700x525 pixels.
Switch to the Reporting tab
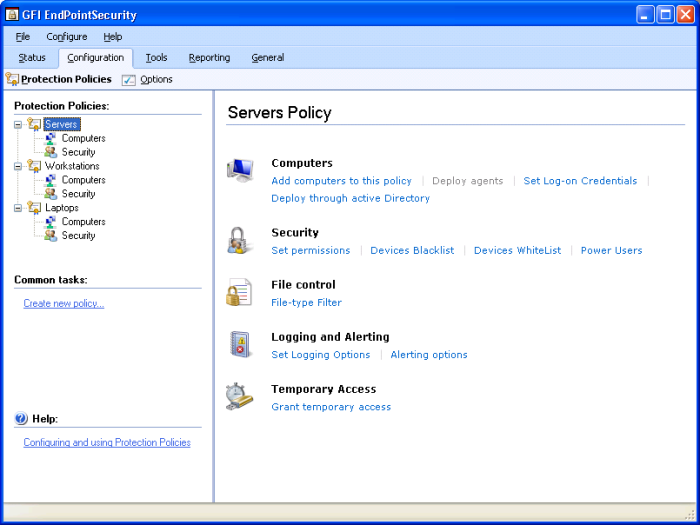[209, 58]
